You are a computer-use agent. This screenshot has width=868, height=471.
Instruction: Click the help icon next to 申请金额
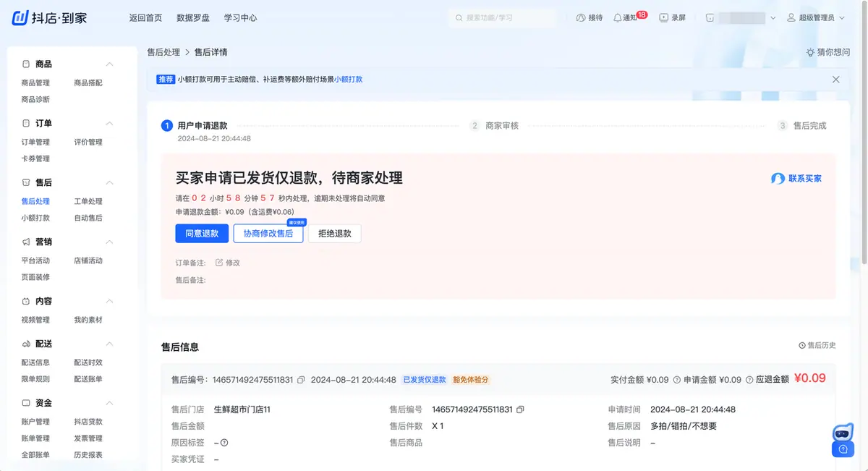(x=749, y=379)
